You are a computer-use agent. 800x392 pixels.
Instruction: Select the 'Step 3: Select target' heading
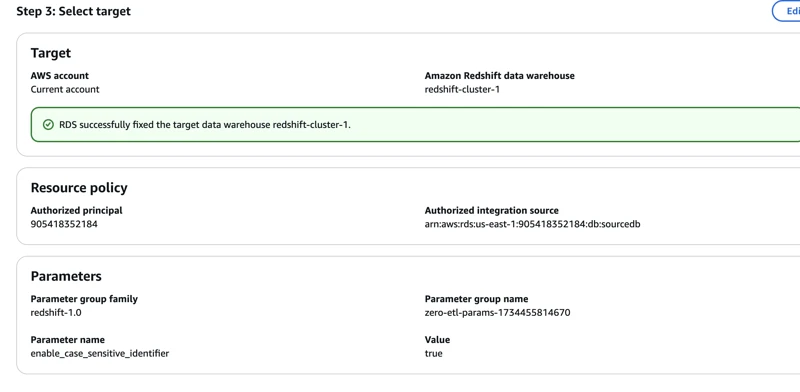[x=73, y=11]
